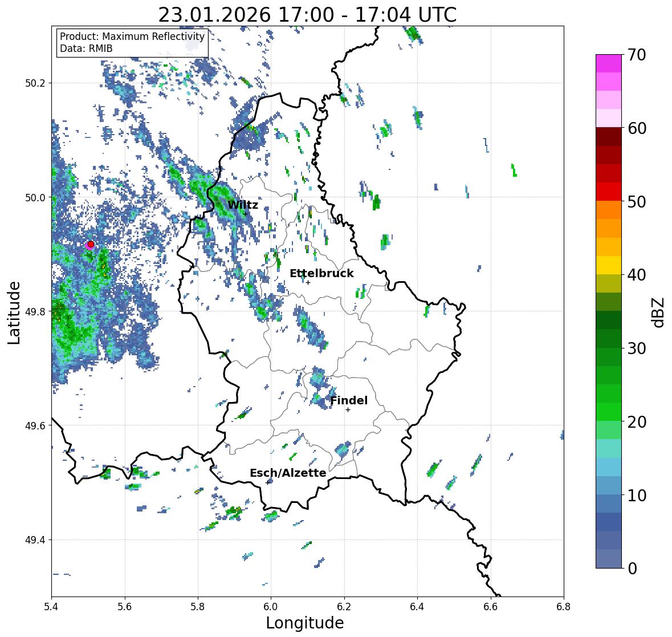Click the dBZ colorbar label

point(659,312)
